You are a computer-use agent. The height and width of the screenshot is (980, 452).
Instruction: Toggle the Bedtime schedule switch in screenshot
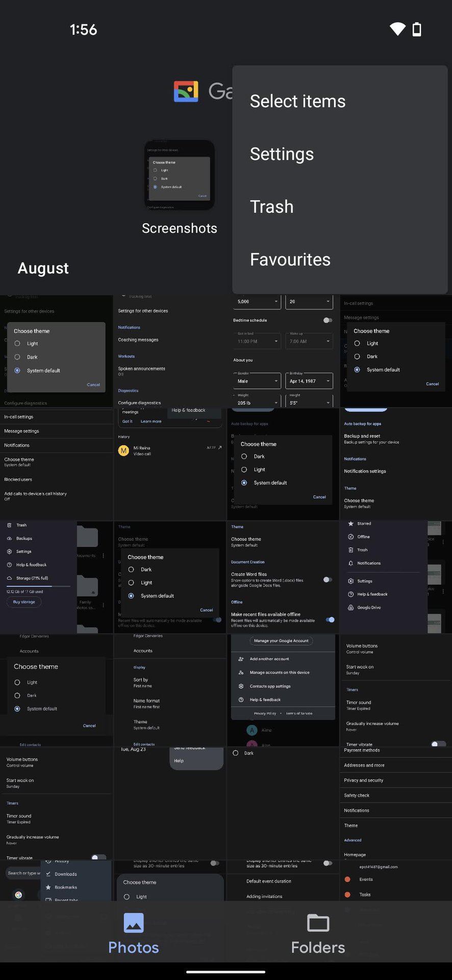coord(328,321)
